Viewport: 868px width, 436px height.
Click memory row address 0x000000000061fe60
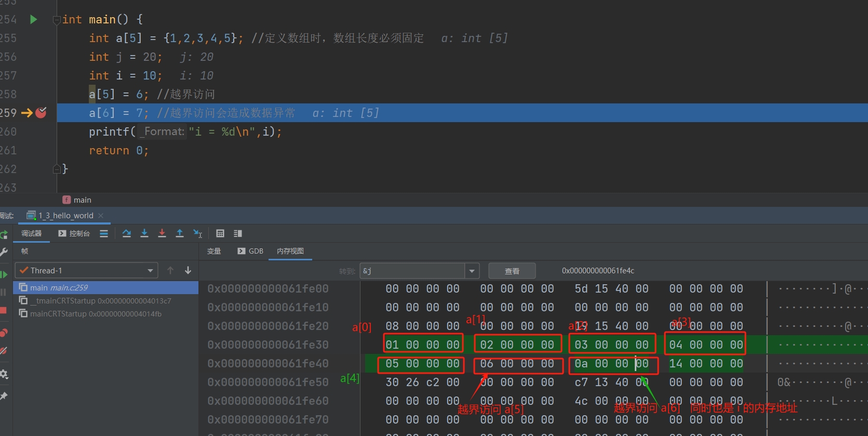coord(268,401)
